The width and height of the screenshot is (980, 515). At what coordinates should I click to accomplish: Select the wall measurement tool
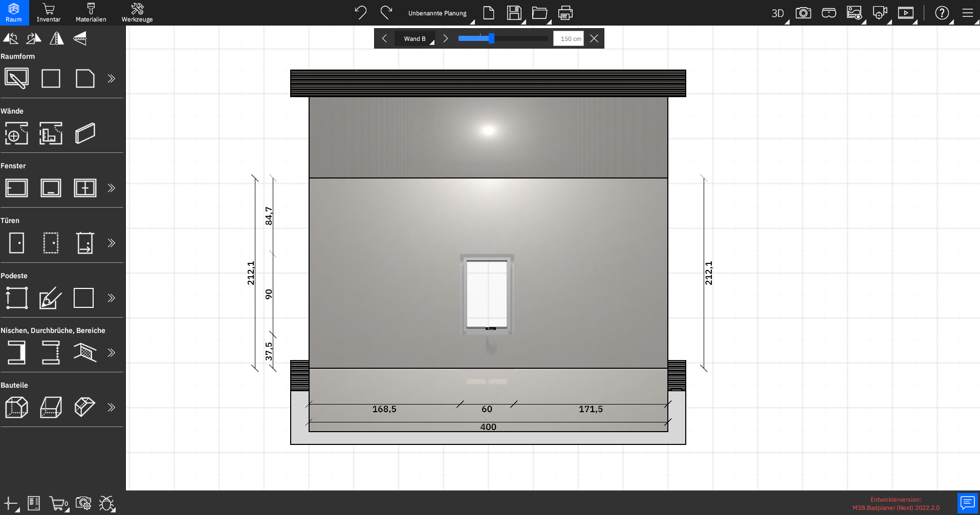pos(51,133)
